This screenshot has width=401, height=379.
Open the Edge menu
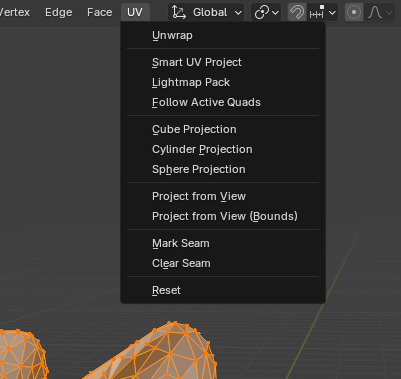[x=59, y=12]
